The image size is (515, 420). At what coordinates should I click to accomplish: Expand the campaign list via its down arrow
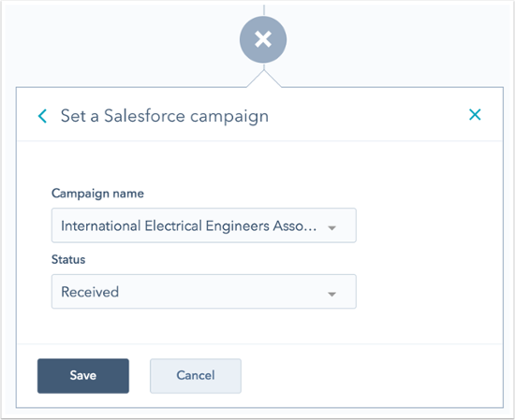click(x=332, y=227)
